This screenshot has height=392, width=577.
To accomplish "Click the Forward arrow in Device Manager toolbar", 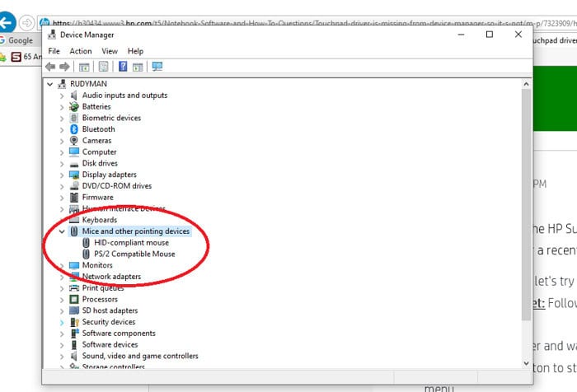I will coord(64,67).
